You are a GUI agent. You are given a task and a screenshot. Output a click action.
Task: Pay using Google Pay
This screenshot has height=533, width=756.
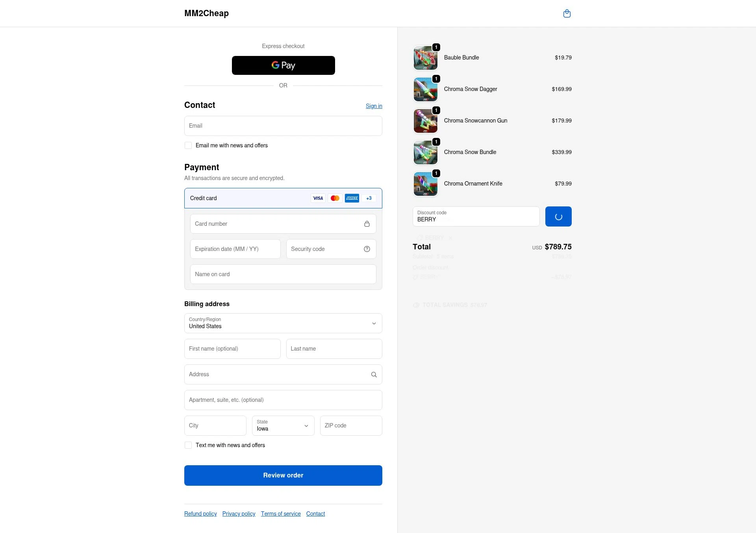pos(283,65)
